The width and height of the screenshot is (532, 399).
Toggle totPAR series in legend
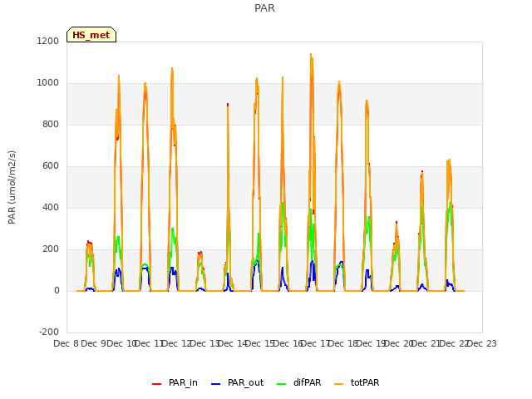click(357, 382)
